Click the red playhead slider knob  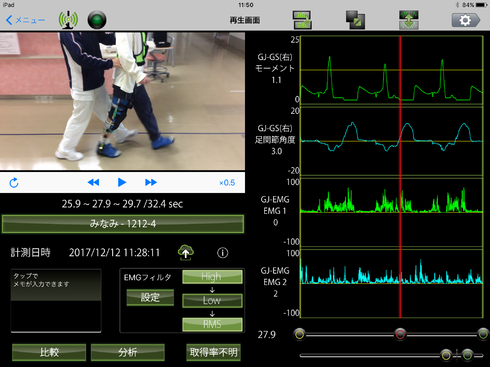[400, 334]
